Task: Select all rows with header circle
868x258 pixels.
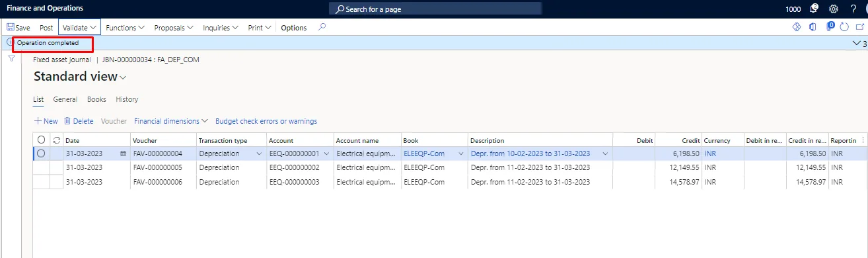Action: tap(42, 140)
